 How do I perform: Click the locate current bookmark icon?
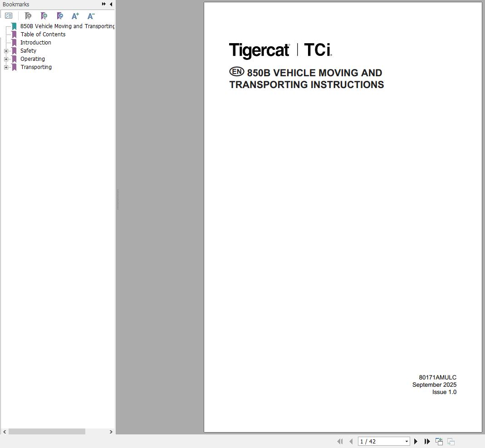[x=60, y=15]
